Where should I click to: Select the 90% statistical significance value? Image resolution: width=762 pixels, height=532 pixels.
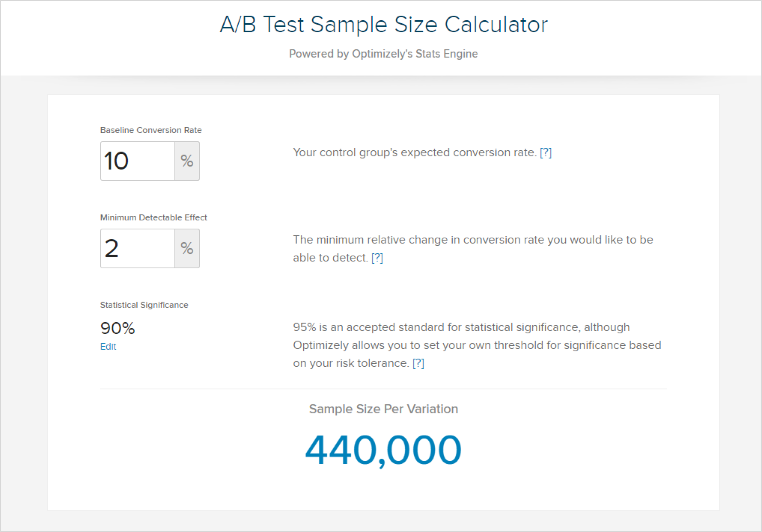tap(118, 328)
